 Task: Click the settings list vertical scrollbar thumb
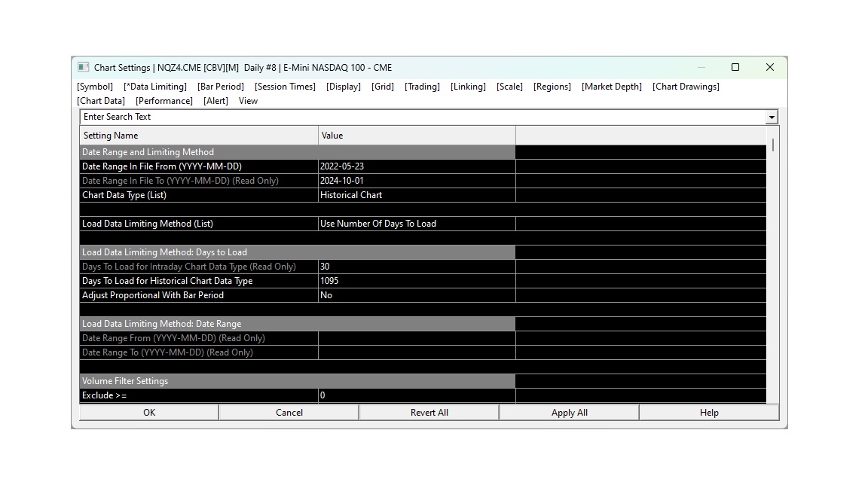[773, 145]
